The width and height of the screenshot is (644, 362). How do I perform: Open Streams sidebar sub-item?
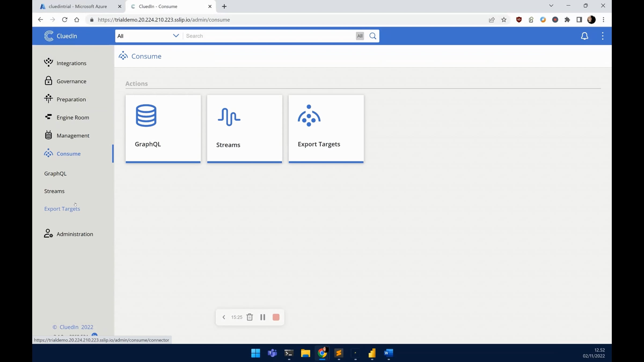(x=54, y=191)
